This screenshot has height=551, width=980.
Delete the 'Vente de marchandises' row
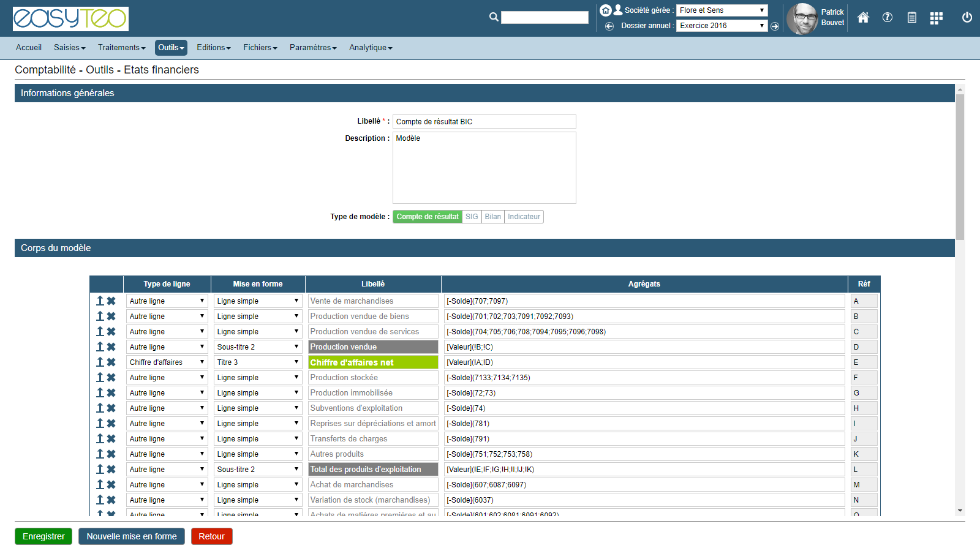111,301
